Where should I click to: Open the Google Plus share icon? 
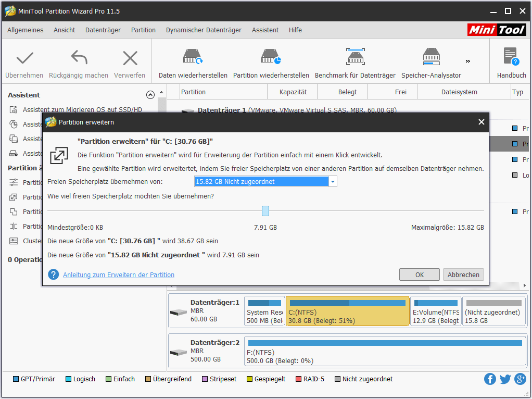coord(520,379)
